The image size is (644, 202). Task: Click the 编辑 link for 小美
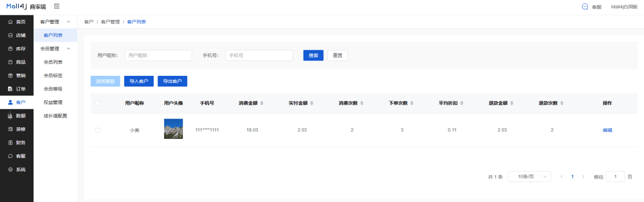[x=607, y=130]
